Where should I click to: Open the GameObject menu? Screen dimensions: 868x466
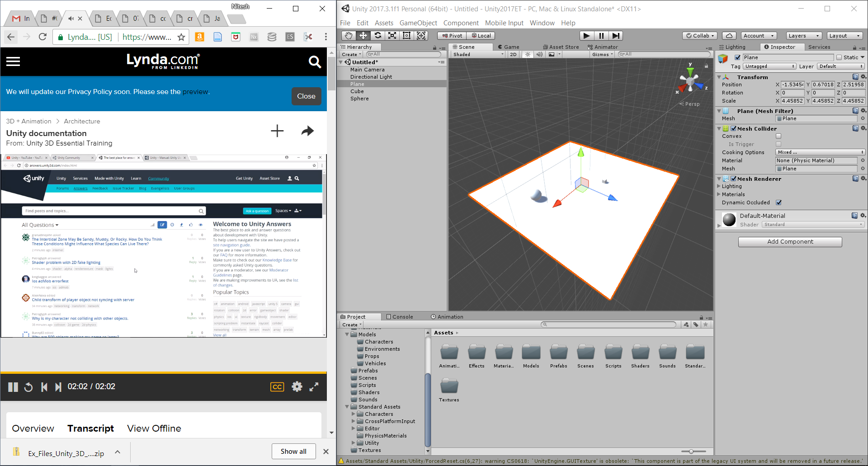point(418,23)
